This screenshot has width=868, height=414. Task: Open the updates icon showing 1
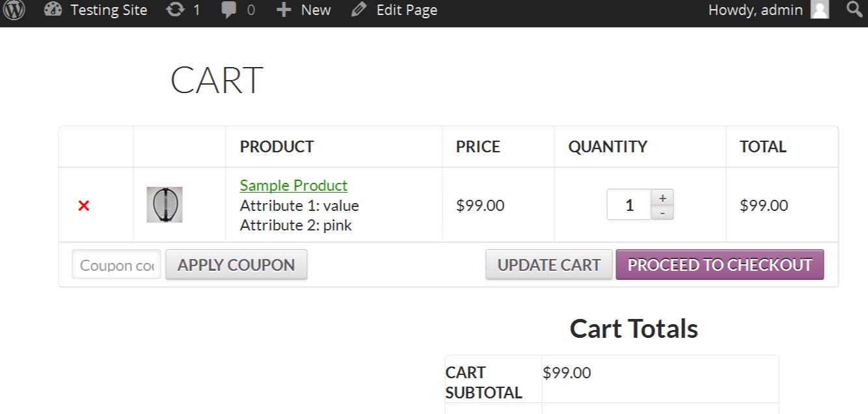pyautogui.click(x=176, y=10)
